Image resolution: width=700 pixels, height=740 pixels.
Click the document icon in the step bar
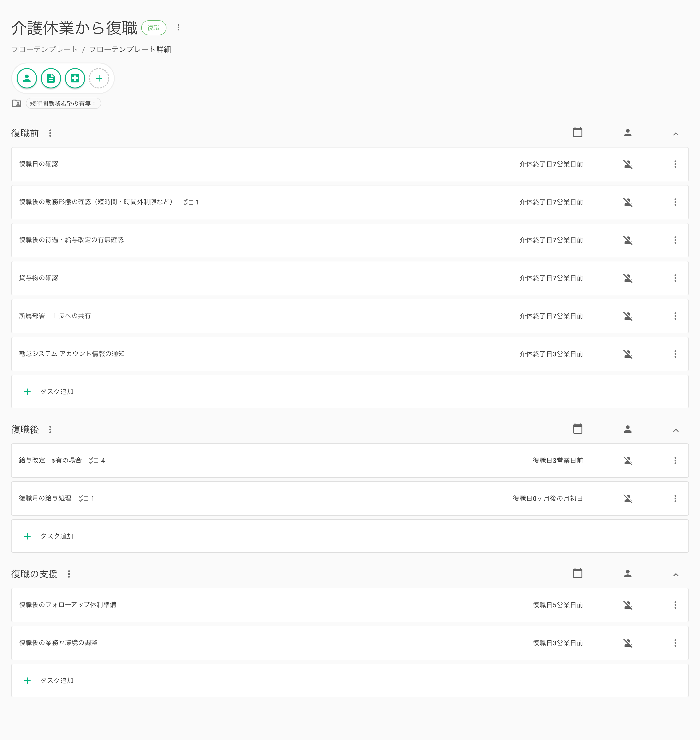pos(51,78)
